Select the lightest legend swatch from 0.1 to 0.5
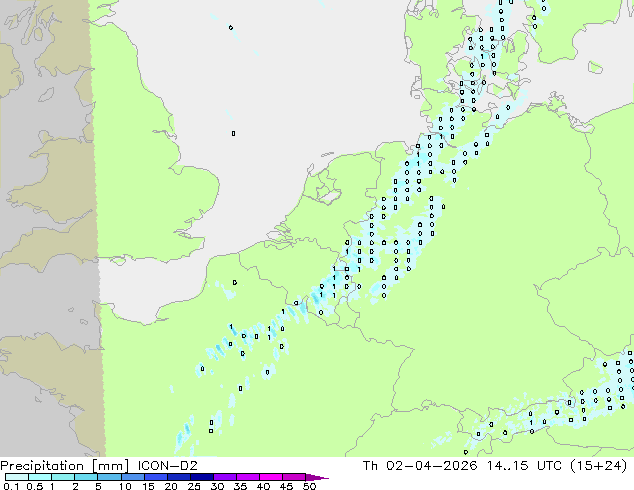This screenshot has height=490, width=634. coord(17,477)
